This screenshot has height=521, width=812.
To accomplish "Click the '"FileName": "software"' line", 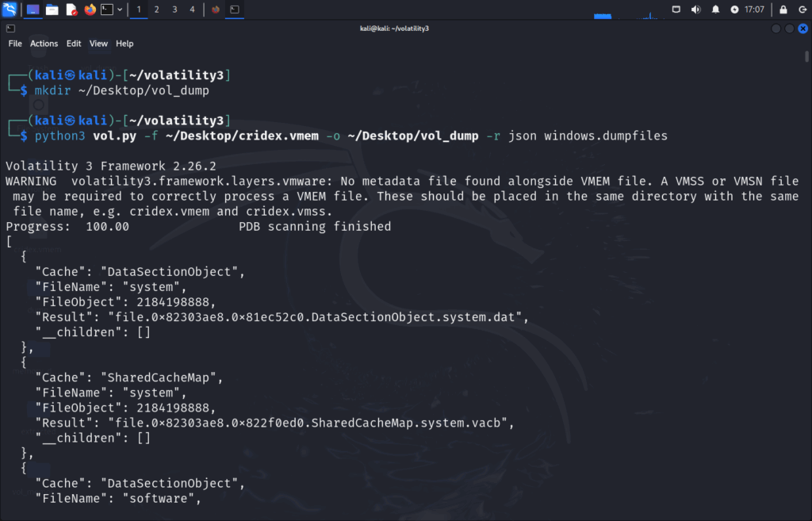I will click(x=118, y=498).
